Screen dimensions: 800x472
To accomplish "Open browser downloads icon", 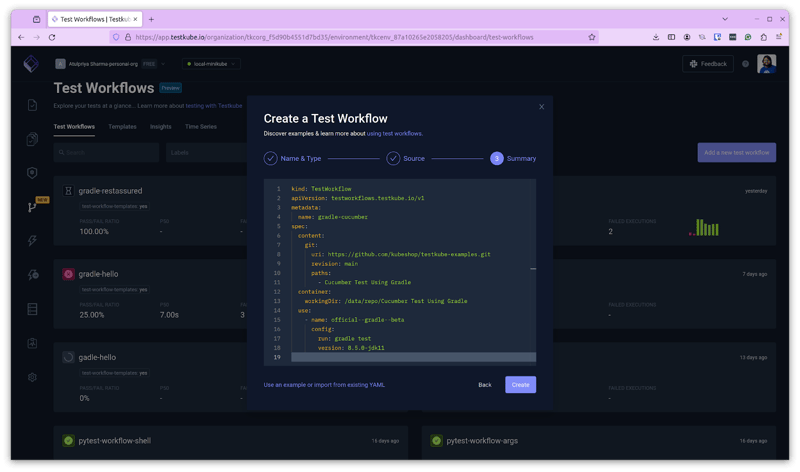I will click(656, 37).
